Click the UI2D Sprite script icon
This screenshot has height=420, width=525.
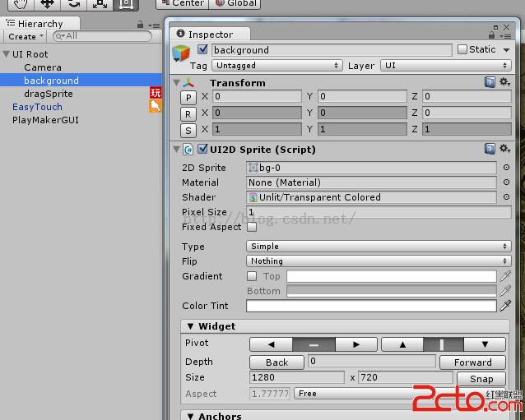click(x=188, y=150)
